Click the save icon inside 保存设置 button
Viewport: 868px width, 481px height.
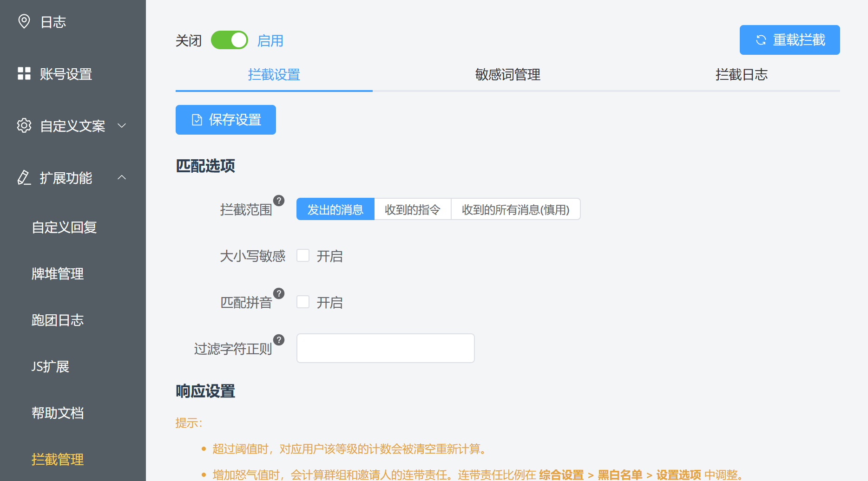coord(197,119)
